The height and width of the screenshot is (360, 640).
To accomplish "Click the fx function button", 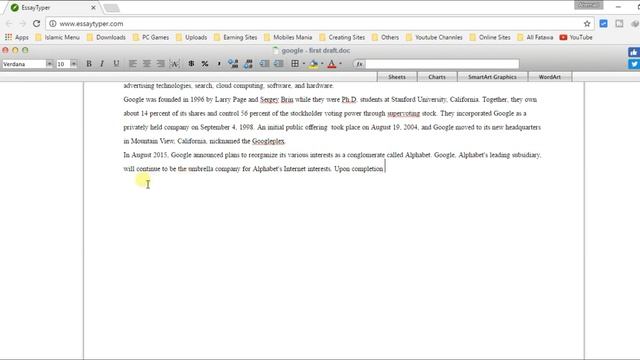I will pyautogui.click(x=359, y=64).
